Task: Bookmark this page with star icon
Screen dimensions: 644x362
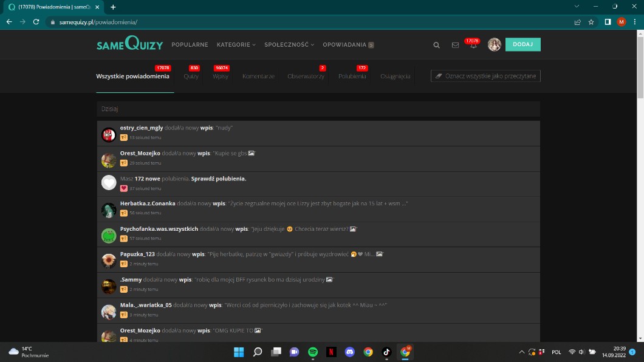Action: point(591,22)
